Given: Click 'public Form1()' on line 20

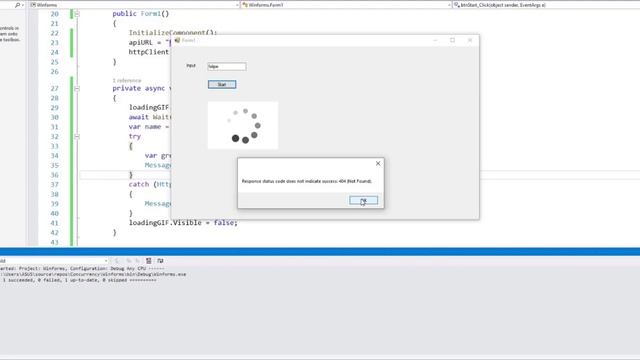Looking at the screenshot, I should coord(140,13).
